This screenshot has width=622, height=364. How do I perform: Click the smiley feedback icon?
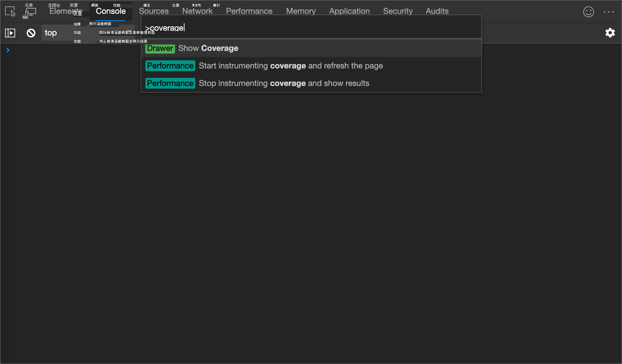coord(588,12)
